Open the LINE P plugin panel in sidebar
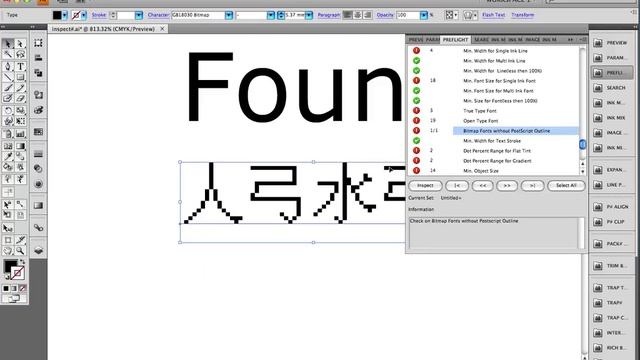The image size is (640, 360). click(x=612, y=185)
